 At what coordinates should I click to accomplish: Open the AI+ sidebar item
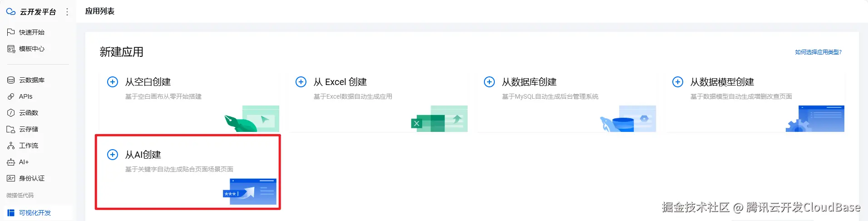coord(24,162)
